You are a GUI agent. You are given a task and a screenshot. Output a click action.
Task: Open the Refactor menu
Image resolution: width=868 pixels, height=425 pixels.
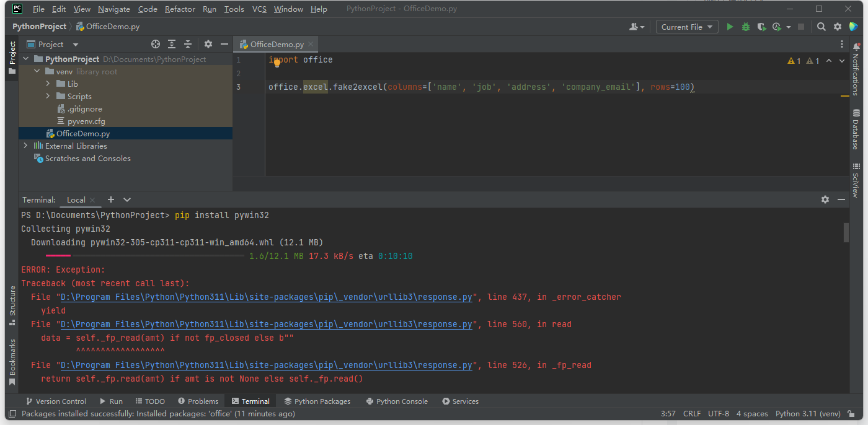click(180, 9)
